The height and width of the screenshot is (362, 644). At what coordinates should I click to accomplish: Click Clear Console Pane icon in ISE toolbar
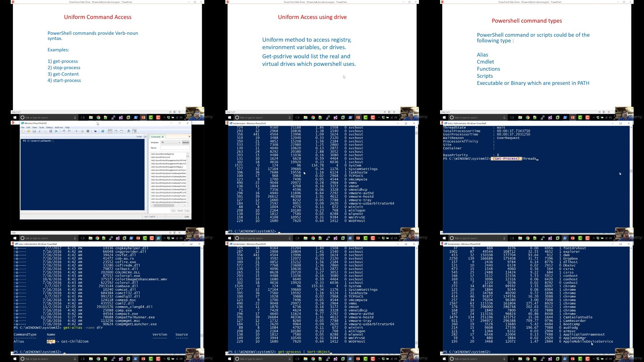pyautogui.click(x=56, y=131)
